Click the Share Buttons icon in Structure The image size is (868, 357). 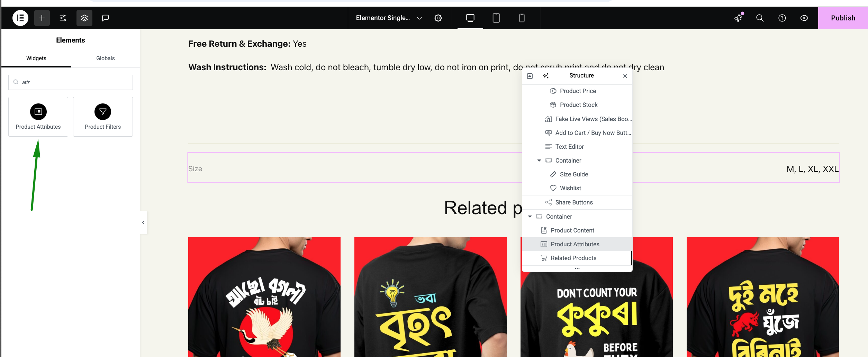tap(549, 202)
